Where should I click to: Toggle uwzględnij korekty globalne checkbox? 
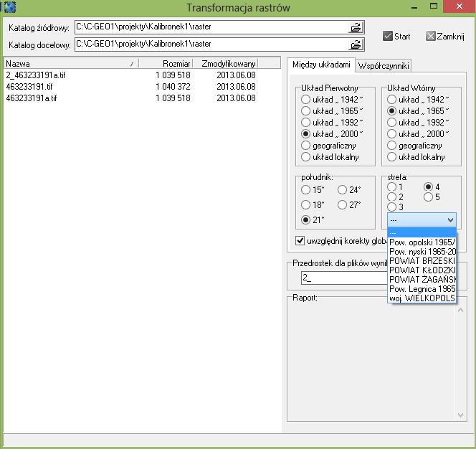point(300,240)
